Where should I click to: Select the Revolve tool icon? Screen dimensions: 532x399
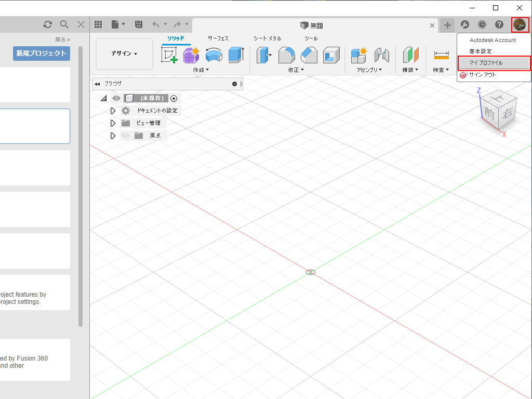pyautogui.click(x=214, y=55)
